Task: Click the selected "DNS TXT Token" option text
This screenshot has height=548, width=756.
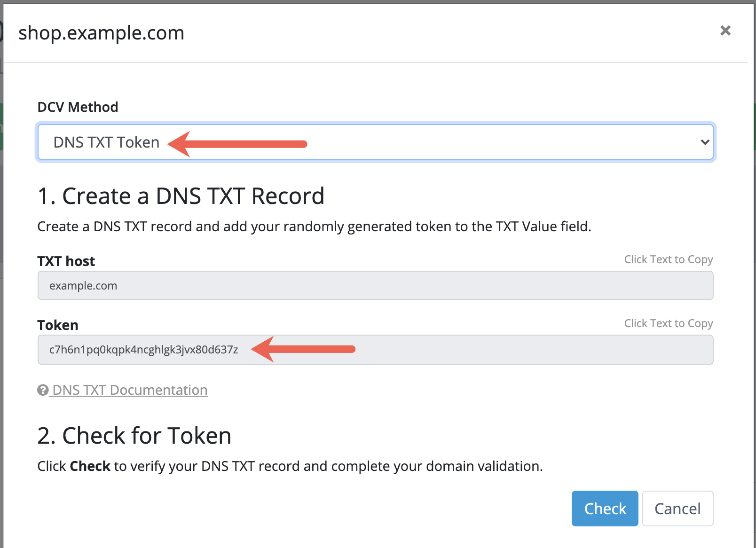Action: click(106, 142)
